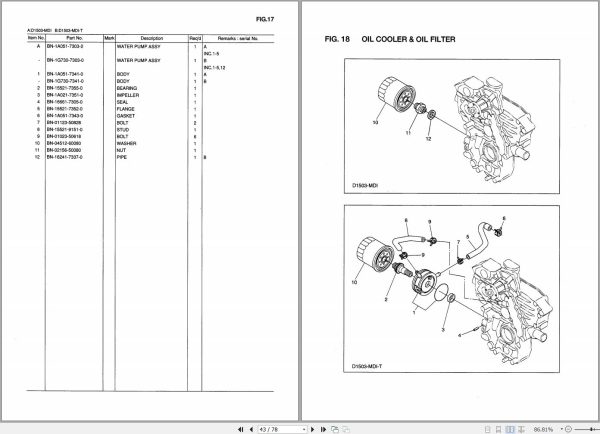This screenshot has height=434, width=600.
Task: Click the SEAL description cell
Action: coord(122,102)
